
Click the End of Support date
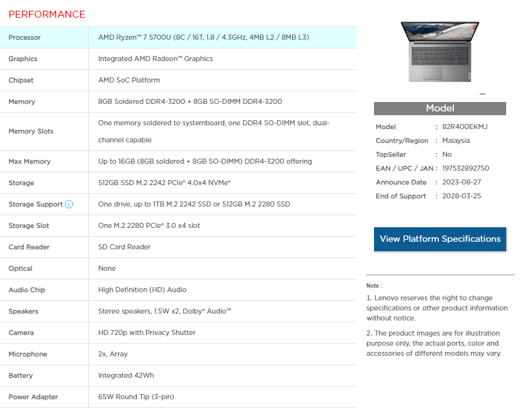461,196
